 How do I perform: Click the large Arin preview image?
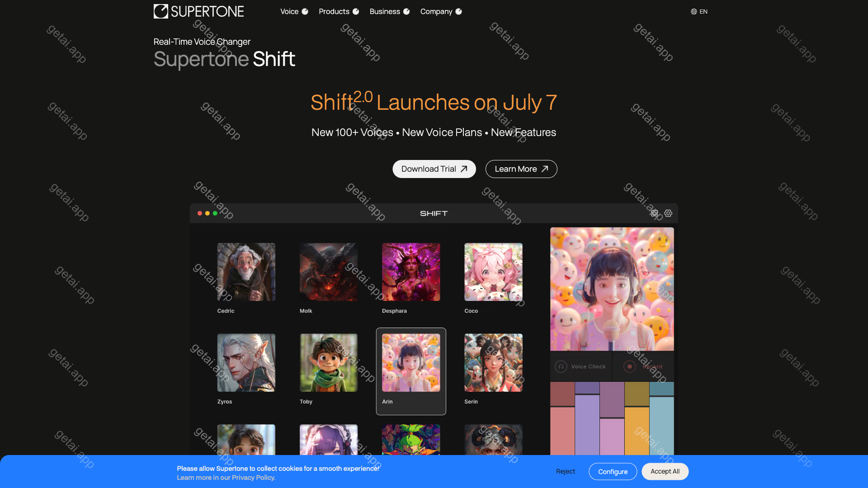coord(612,289)
